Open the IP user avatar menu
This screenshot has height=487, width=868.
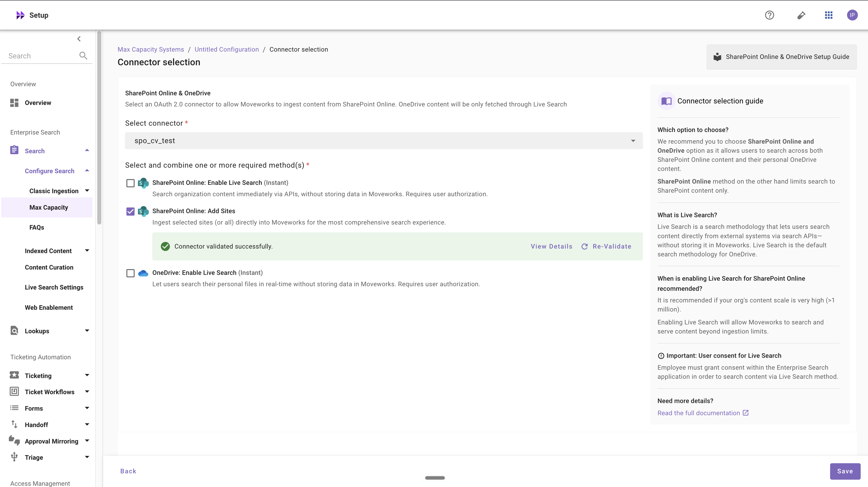click(x=852, y=15)
